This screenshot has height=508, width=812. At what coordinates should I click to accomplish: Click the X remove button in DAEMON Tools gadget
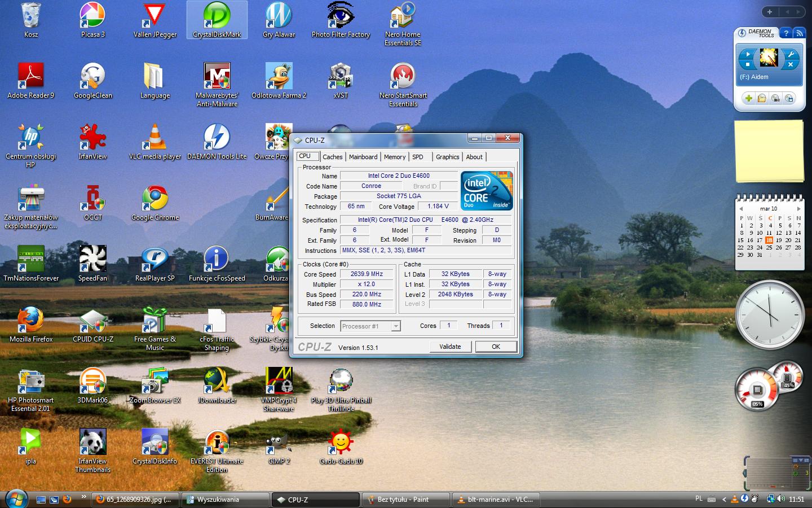click(791, 64)
